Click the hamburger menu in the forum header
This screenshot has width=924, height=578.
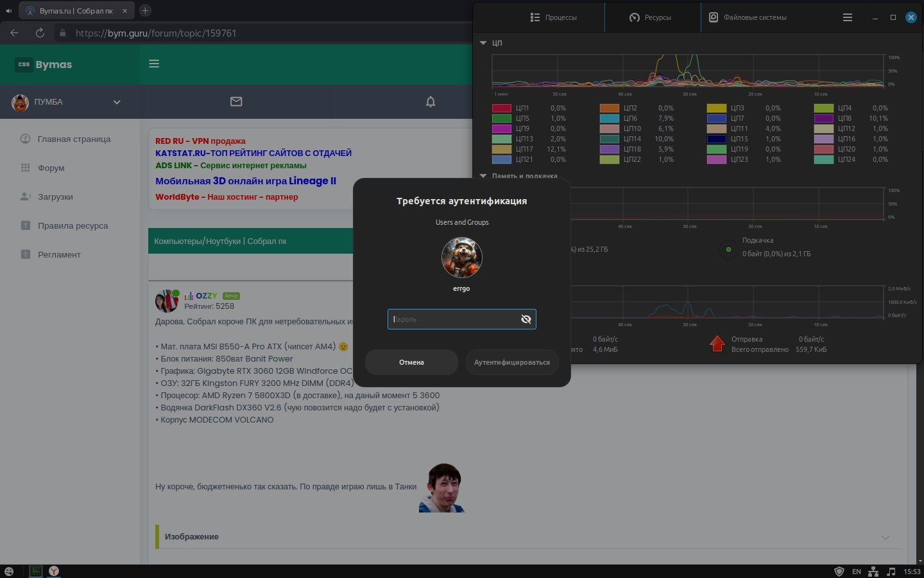[x=154, y=64]
